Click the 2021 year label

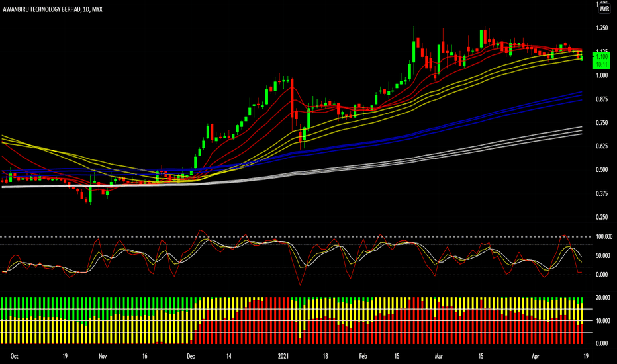283,357
